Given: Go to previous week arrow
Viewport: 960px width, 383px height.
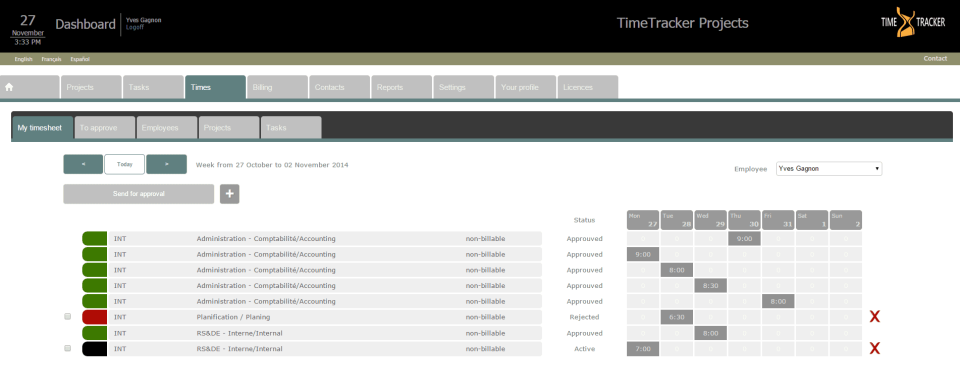Looking at the screenshot, I should tap(83, 165).
